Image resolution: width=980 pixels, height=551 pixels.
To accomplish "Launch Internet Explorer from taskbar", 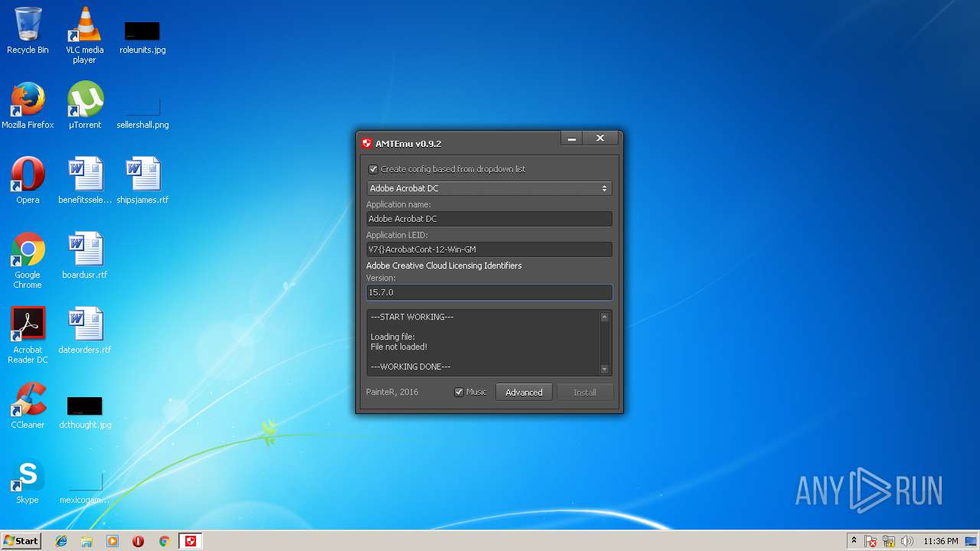I will pyautogui.click(x=61, y=541).
